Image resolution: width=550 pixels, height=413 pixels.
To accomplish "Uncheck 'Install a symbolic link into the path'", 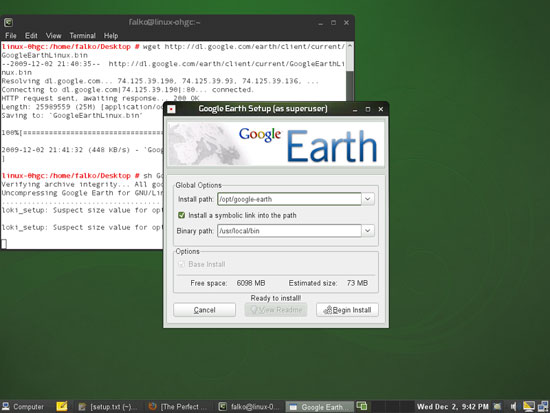I will pos(181,215).
